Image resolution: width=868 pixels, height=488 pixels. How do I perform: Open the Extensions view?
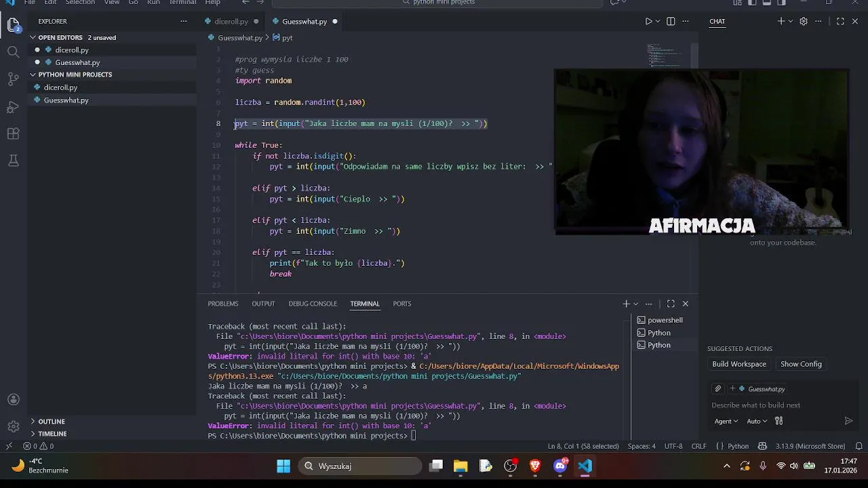14,134
